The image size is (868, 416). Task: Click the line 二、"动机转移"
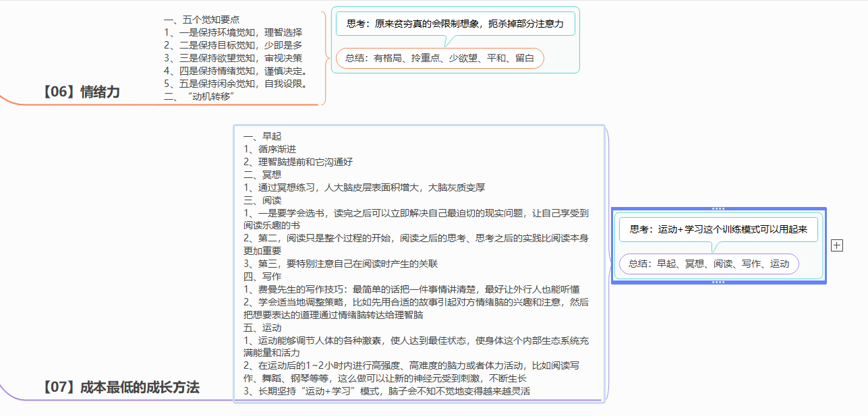click(x=199, y=96)
